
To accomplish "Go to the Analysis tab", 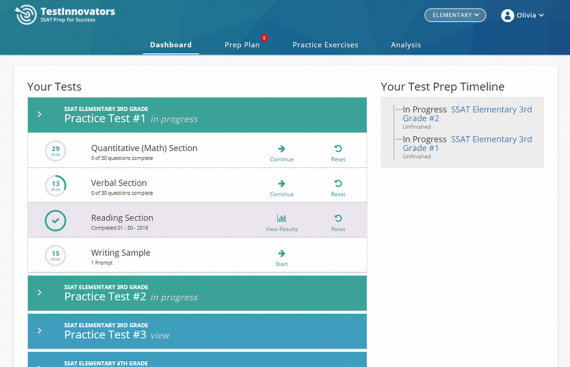I will point(406,45).
